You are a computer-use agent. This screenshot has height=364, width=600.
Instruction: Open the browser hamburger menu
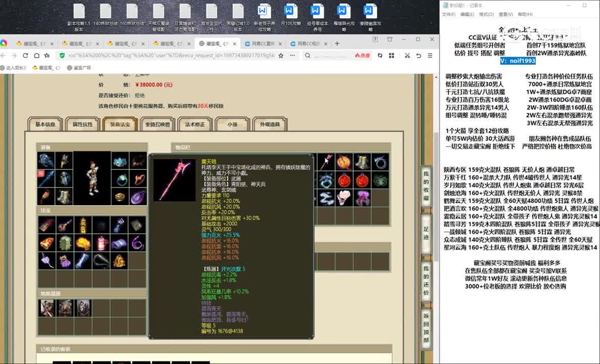pyautogui.click(x=430, y=56)
